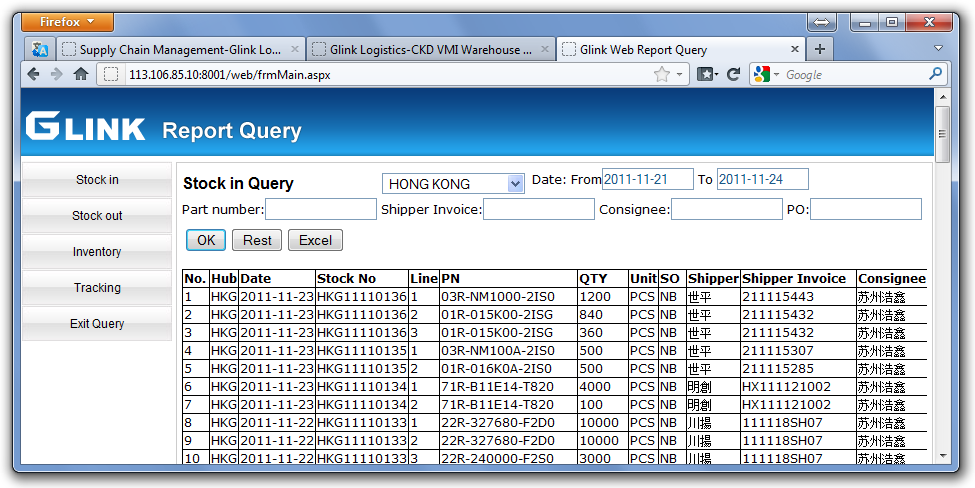The width and height of the screenshot is (975, 488).
Task: Click the pinned translate tab icon
Action: coord(39,49)
